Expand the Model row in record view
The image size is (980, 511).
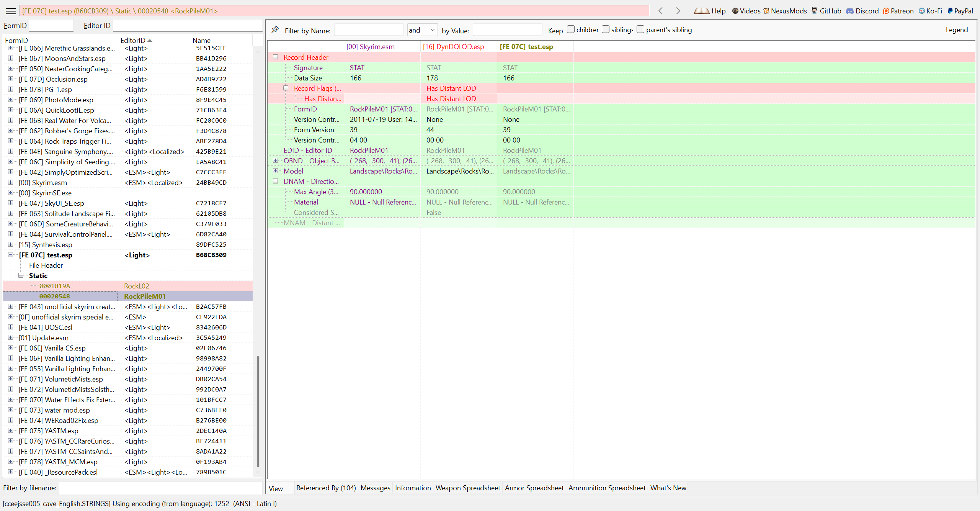pyautogui.click(x=275, y=171)
